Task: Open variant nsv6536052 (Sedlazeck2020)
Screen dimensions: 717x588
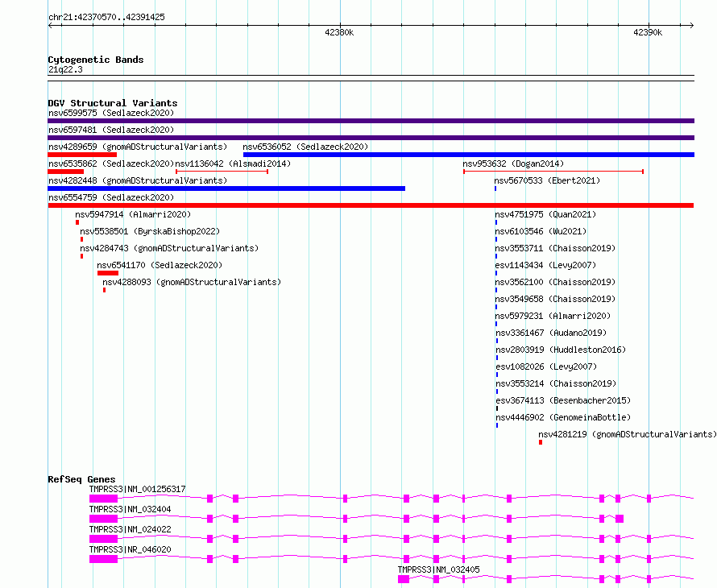Action: [x=305, y=147]
